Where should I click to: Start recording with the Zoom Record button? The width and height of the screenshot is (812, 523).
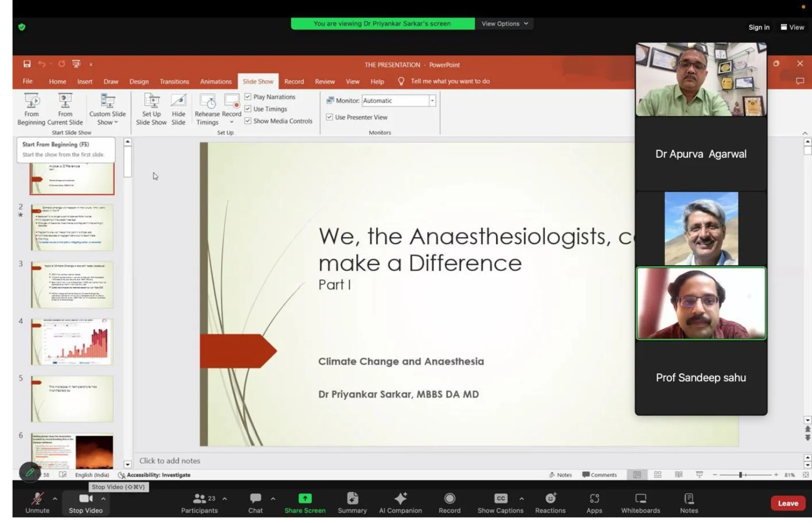450,502
